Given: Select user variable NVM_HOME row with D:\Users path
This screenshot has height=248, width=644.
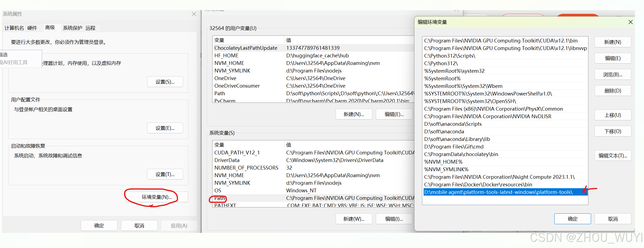Looking at the screenshot, I should 313,63.
